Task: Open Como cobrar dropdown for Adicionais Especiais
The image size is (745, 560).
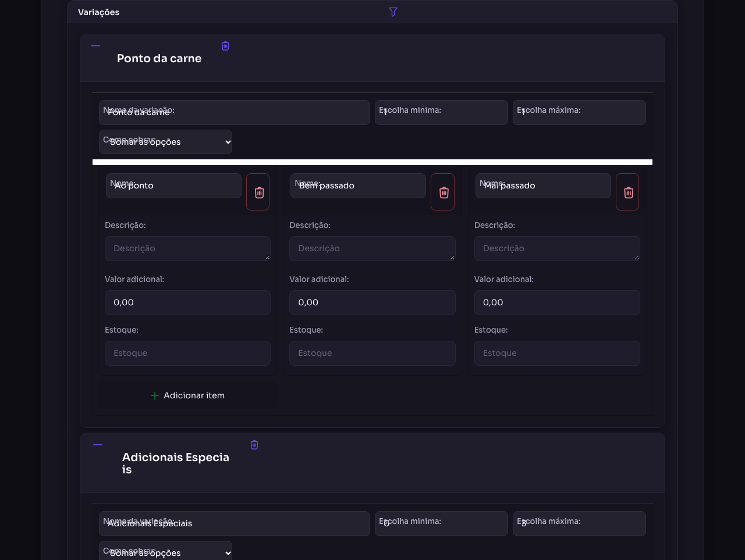Action: [x=165, y=551]
